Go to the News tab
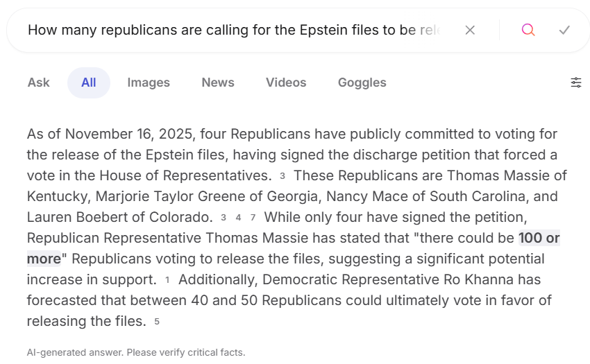The image size is (590, 364). pos(218,83)
